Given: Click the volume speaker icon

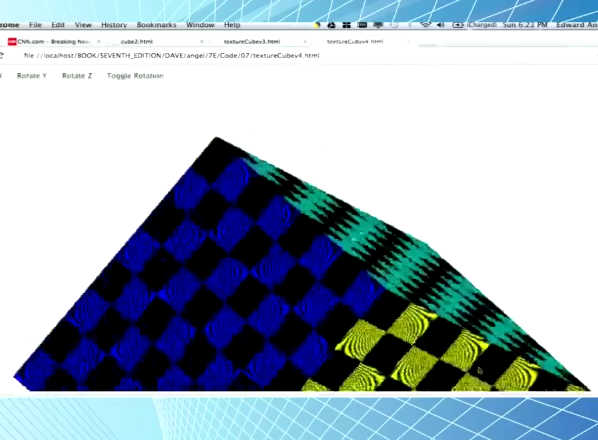Looking at the screenshot, I should 440,25.
